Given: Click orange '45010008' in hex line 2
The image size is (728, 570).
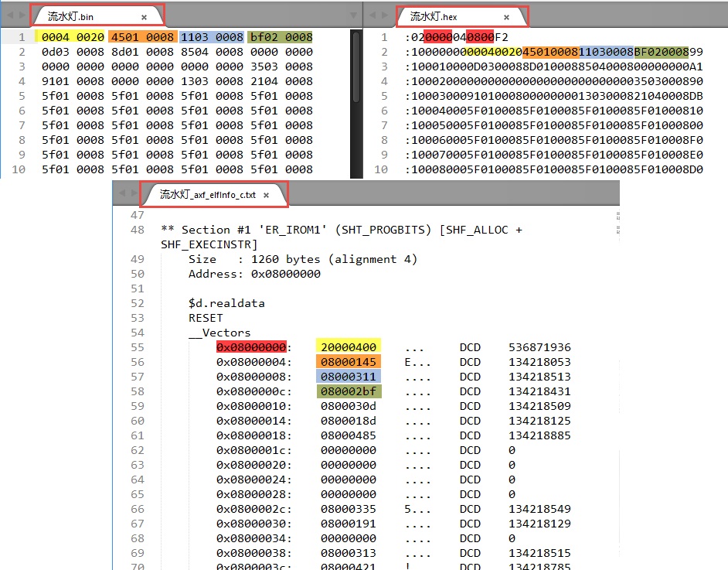Looking at the screenshot, I should pos(550,52).
